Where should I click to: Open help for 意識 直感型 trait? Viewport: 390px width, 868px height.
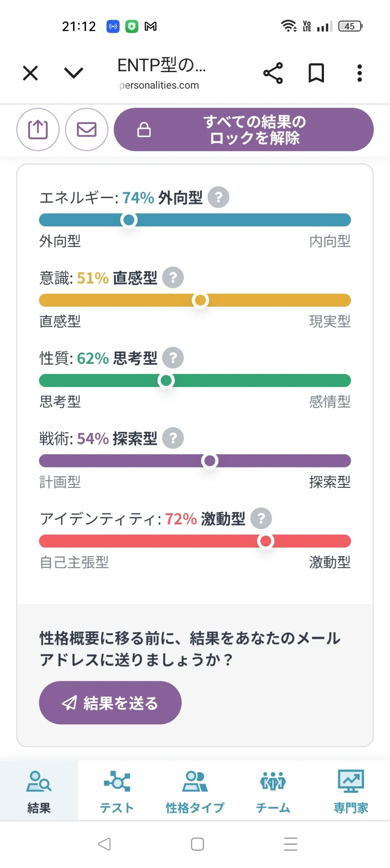[173, 278]
